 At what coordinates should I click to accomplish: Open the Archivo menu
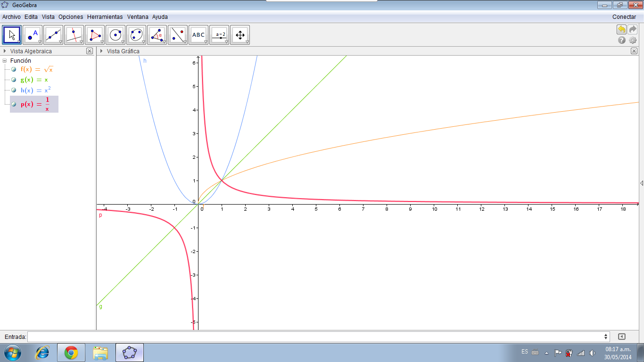coord(11,16)
